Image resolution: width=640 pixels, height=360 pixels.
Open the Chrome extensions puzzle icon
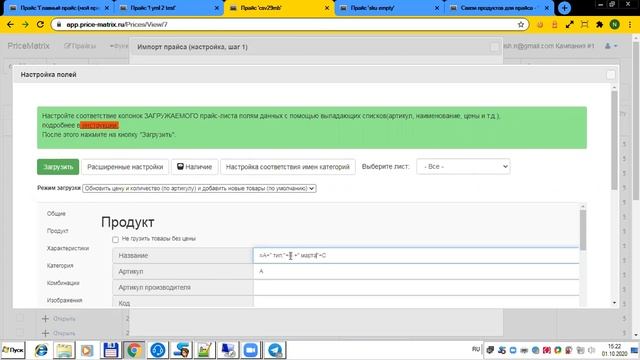599,24
